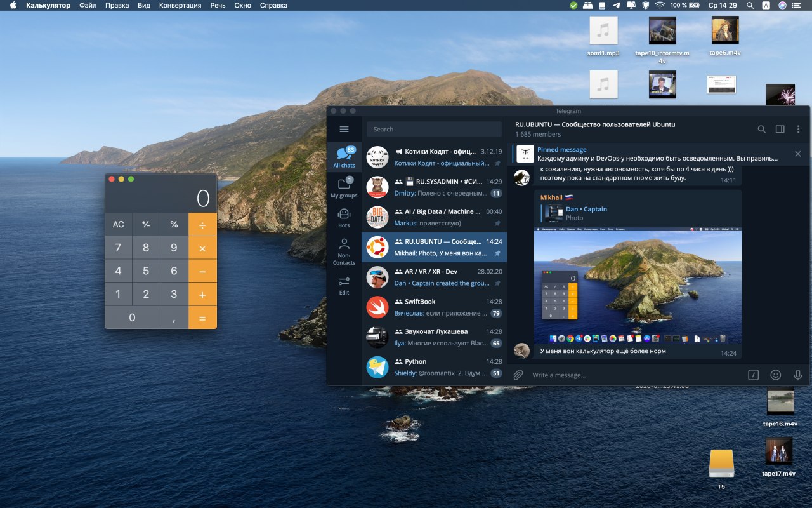Viewport: 812px width, 508px height.
Task: Click the orange plus button on calculator
Action: pos(202,295)
